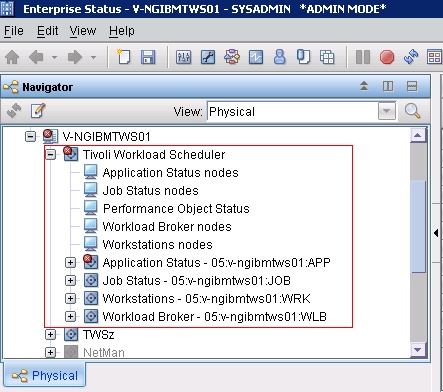Click the Home toolbar icon
This screenshot has width=443, height=392.
pyautogui.click(x=12, y=57)
